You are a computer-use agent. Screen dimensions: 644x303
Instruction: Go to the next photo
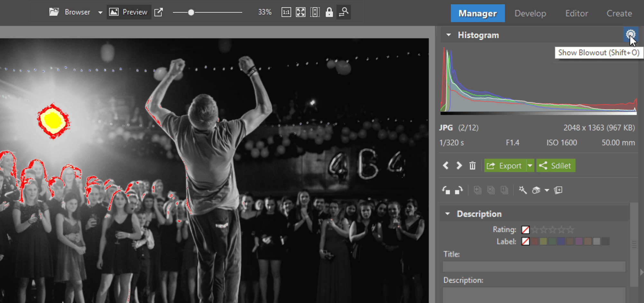pos(459,166)
